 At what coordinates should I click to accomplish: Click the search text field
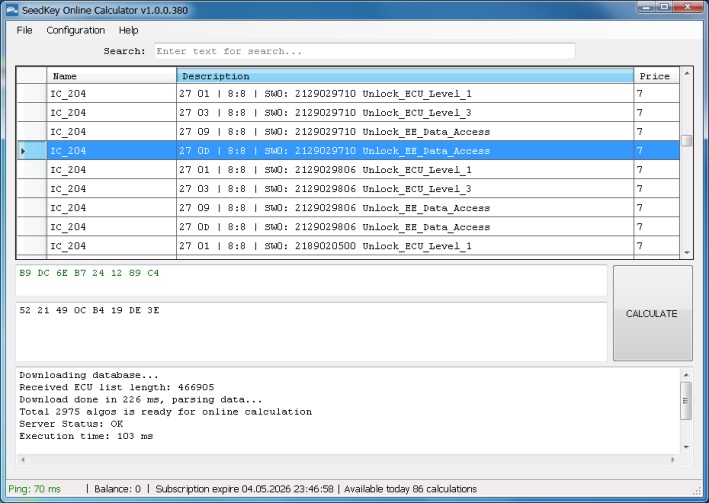point(364,51)
